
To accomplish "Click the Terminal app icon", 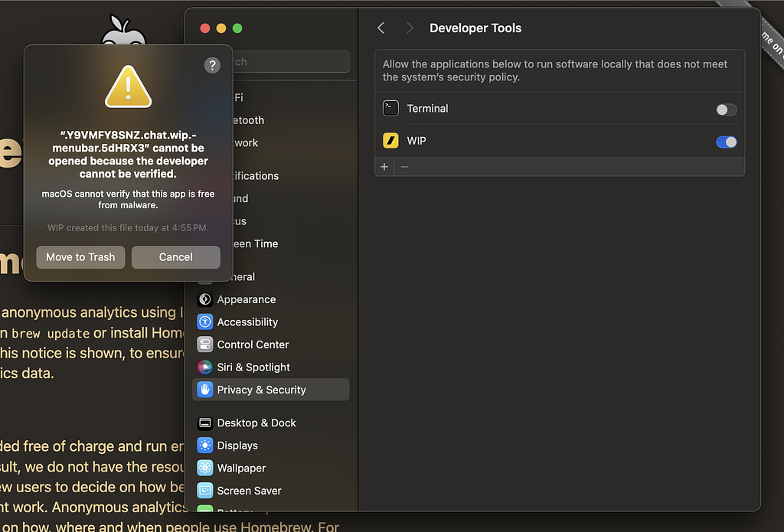I will click(x=391, y=109).
